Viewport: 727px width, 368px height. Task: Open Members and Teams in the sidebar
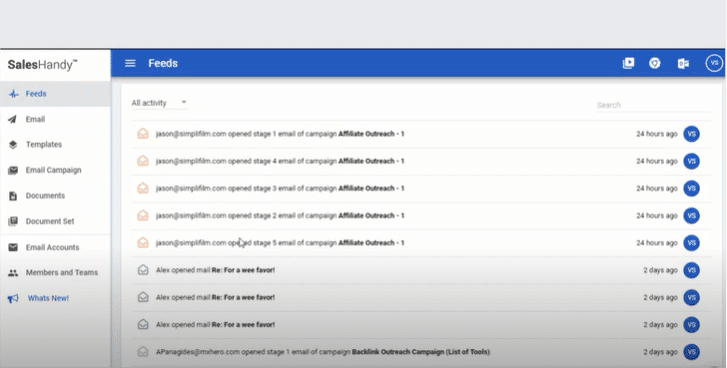coord(55,273)
